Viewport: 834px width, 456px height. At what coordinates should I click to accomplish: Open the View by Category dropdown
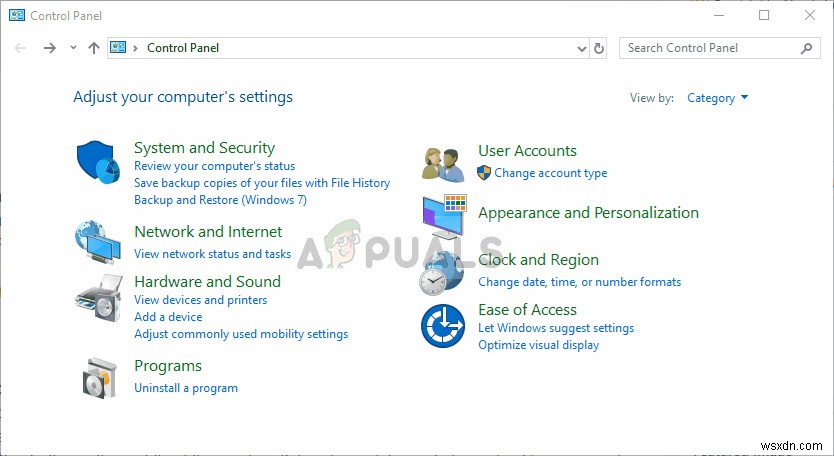717,98
